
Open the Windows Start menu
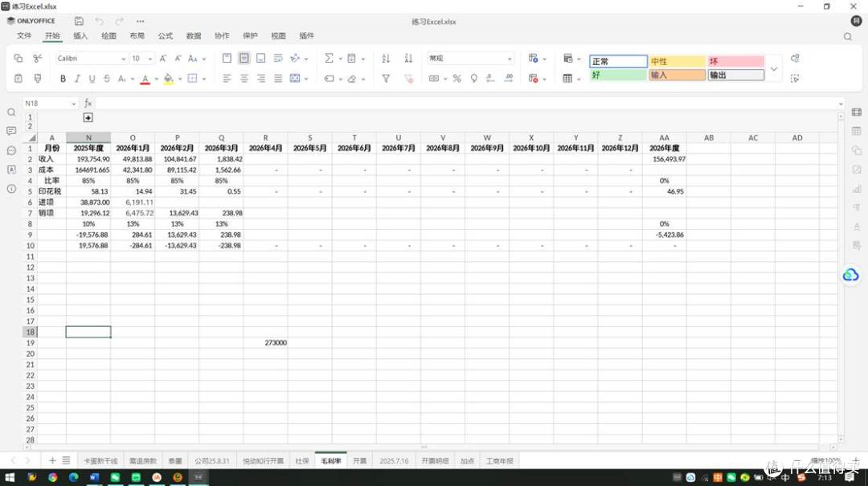pyautogui.click(x=10, y=477)
